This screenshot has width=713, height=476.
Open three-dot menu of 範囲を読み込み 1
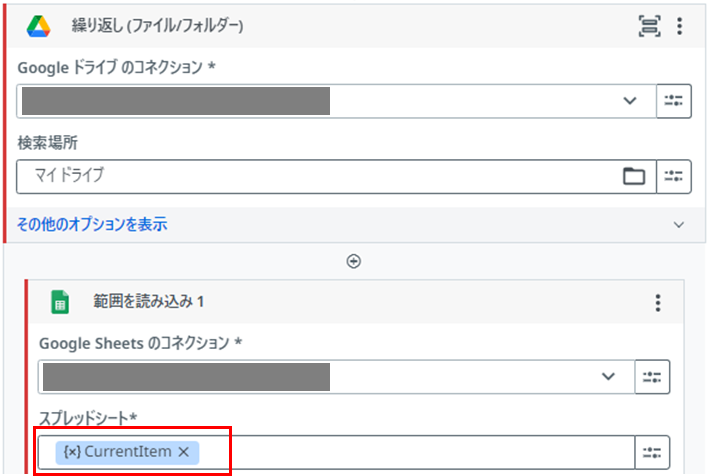tap(658, 302)
